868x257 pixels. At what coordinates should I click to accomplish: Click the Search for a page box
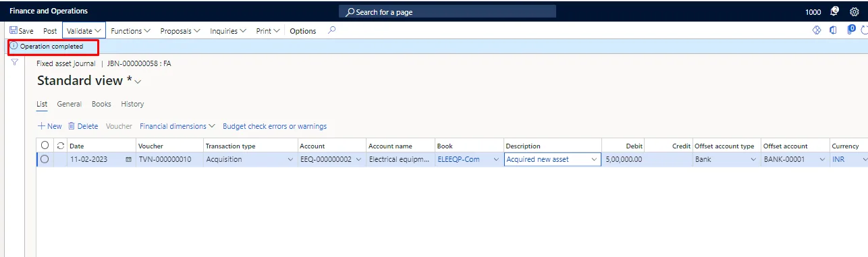(x=447, y=11)
